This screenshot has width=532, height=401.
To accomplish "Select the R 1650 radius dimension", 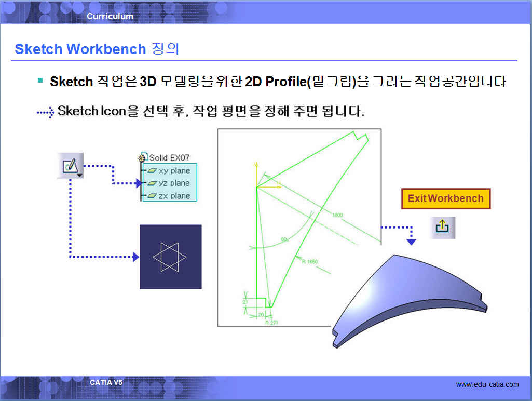I will coord(309,262).
